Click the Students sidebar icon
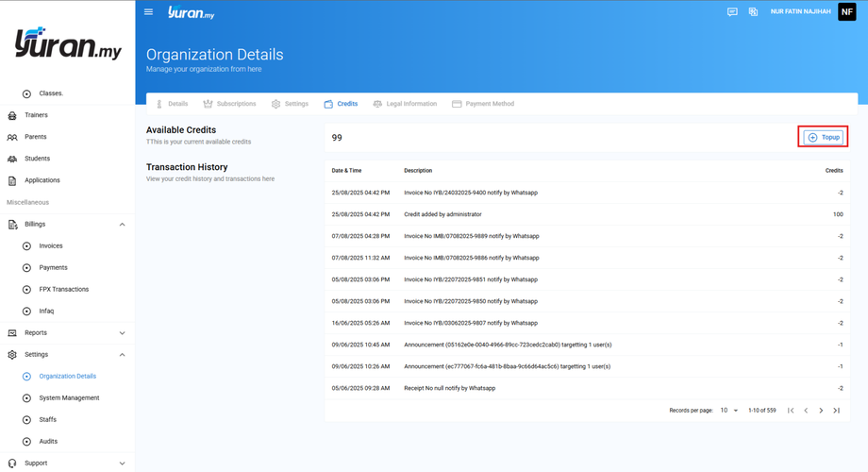Screen dimensions: 868x472 point(12,159)
